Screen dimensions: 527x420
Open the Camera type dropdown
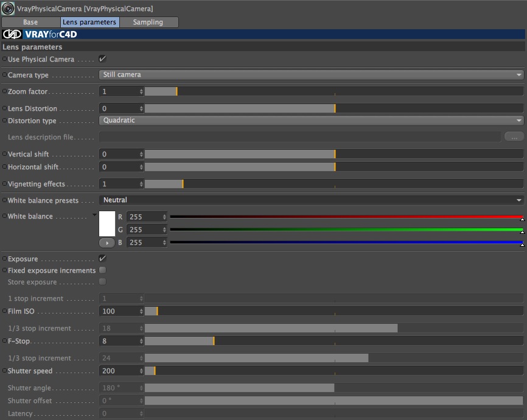coord(311,75)
